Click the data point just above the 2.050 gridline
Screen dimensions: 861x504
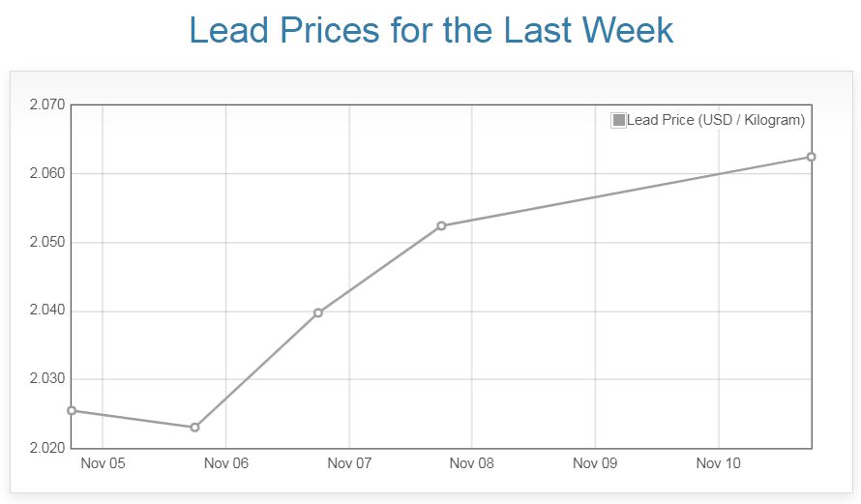[x=441, y=225]
